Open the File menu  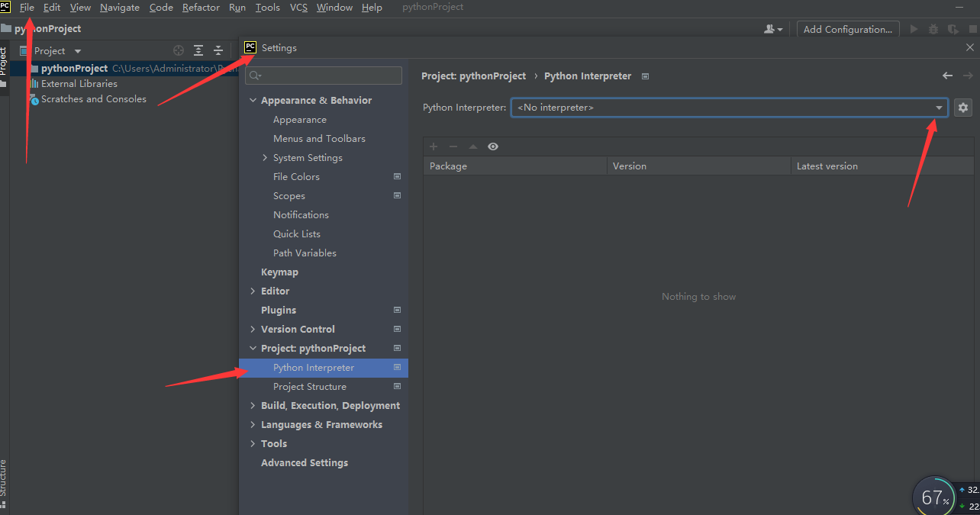point(27,7)
